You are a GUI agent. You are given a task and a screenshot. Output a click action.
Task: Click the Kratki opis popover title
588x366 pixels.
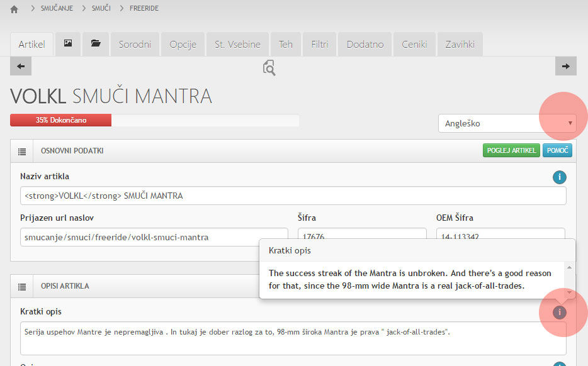[290, 250]
